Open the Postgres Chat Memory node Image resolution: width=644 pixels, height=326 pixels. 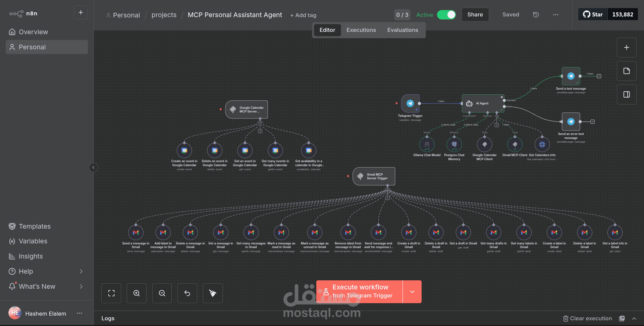click(454, 144)
